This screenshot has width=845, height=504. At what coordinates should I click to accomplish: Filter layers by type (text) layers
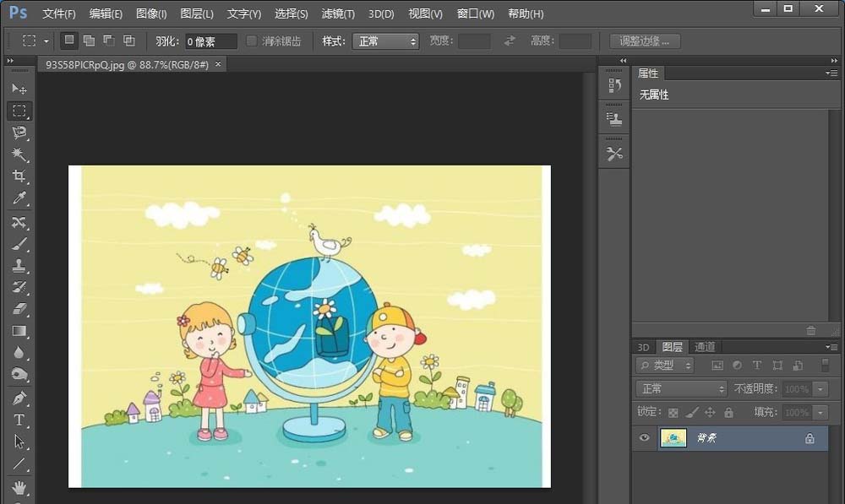tap(757, 365)
